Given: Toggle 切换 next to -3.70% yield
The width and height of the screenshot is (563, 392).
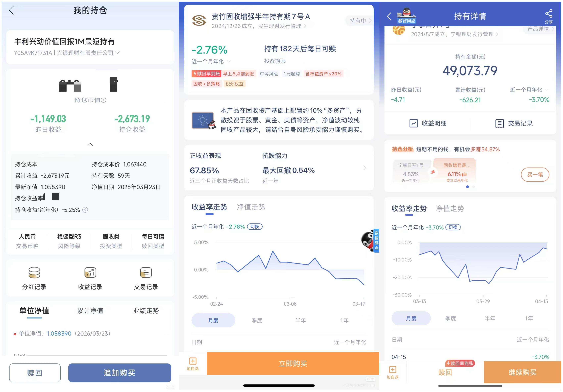Looking at the screenshot, I should pyautogui.click(x=453, y=227).
